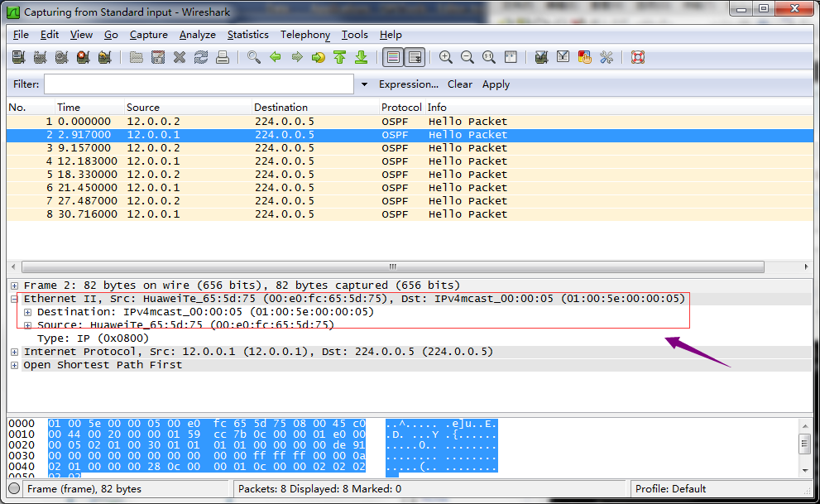Open the Go menu

111,35
